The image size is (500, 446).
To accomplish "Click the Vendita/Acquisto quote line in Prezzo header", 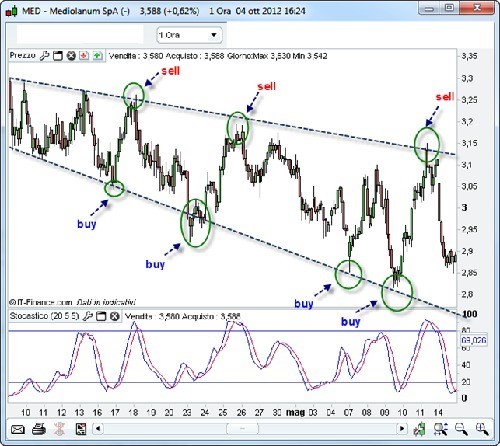I will pos(218,56).
